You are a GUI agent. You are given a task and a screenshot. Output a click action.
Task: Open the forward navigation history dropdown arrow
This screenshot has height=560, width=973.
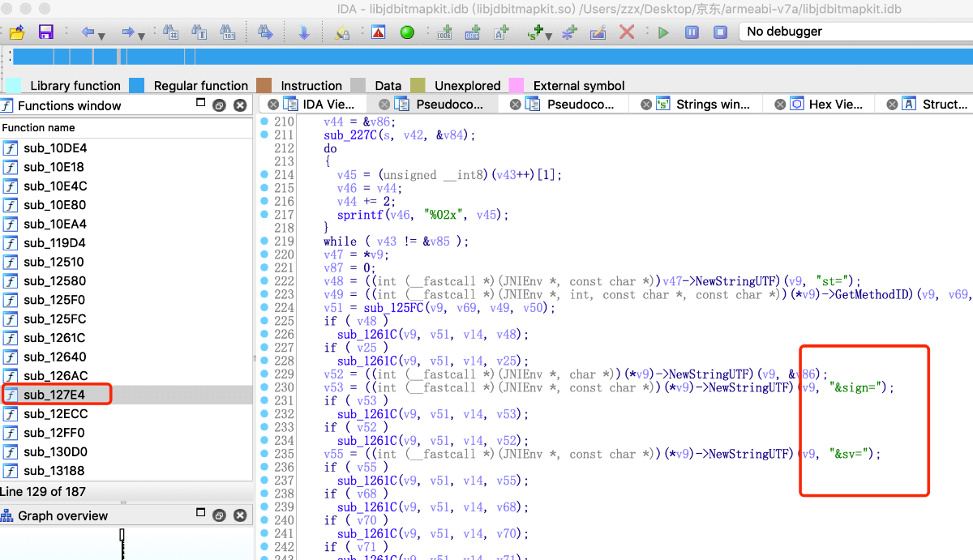141,36
